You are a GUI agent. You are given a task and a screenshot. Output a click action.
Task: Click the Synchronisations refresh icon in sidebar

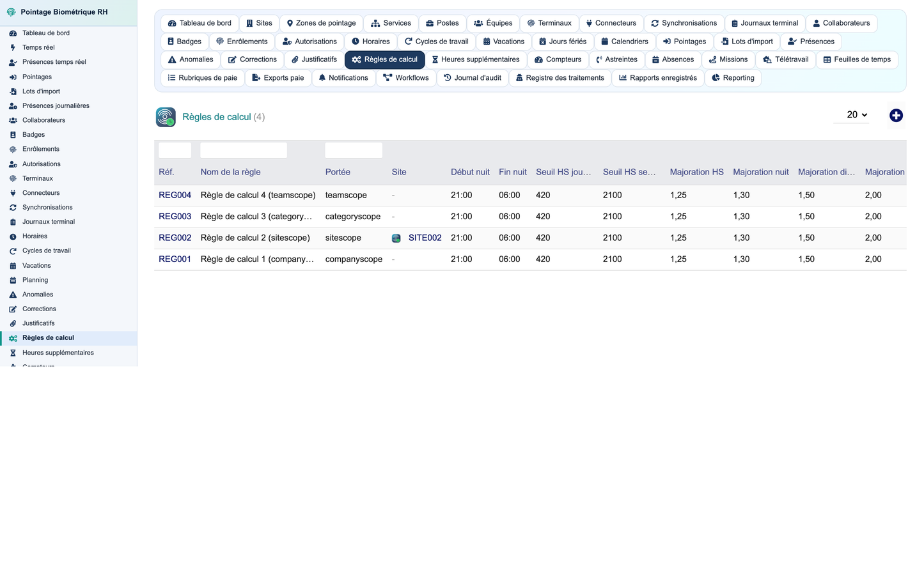coord(13,208)
